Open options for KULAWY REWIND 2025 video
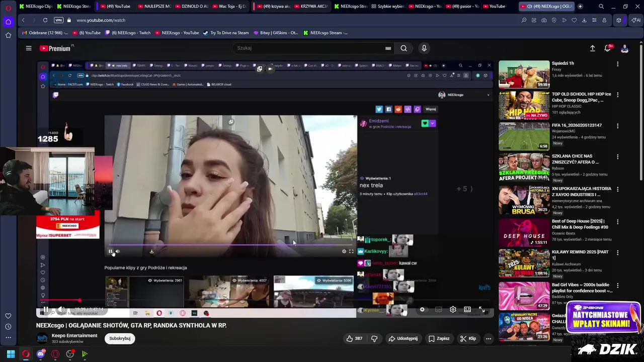 (x=617, y=252)
